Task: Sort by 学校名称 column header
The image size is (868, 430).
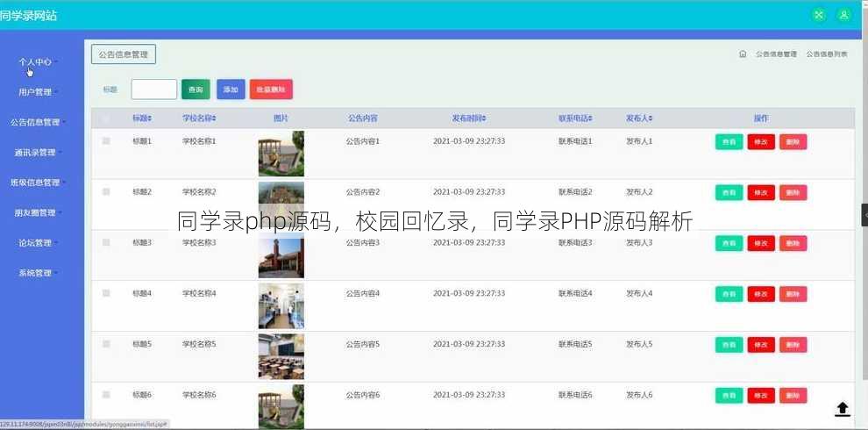Action: (x=199, y=118)
